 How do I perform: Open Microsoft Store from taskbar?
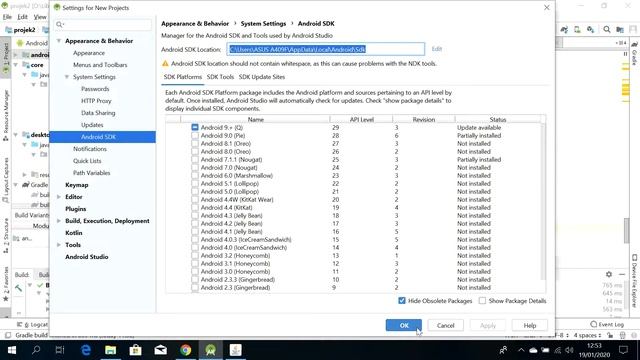click(136, 350)
